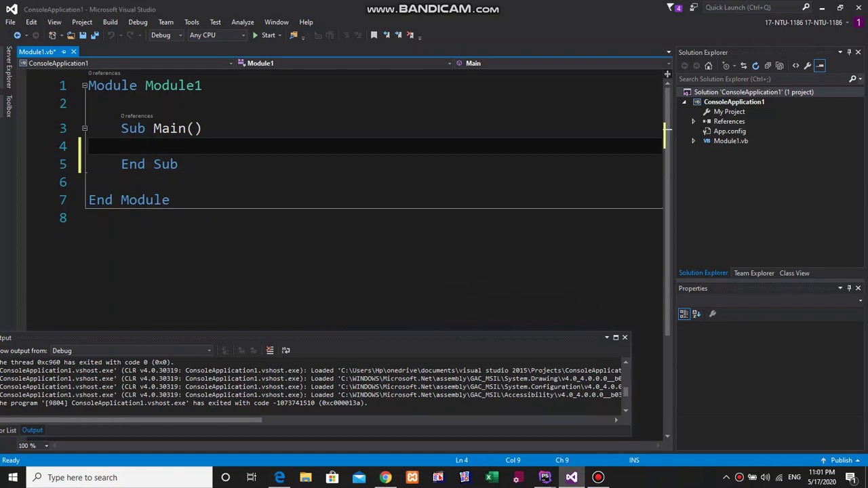Image resolution: width=868 pixels, height=488 pixels.
Task: Click Publish in the status bar
Action: click(x=841, y=460)
